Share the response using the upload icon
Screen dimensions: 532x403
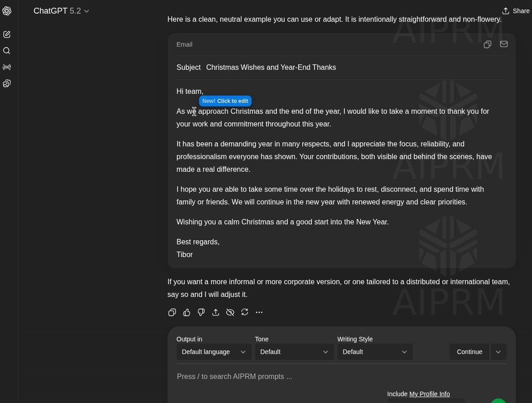pyautogui.click(x=216, y=312)
